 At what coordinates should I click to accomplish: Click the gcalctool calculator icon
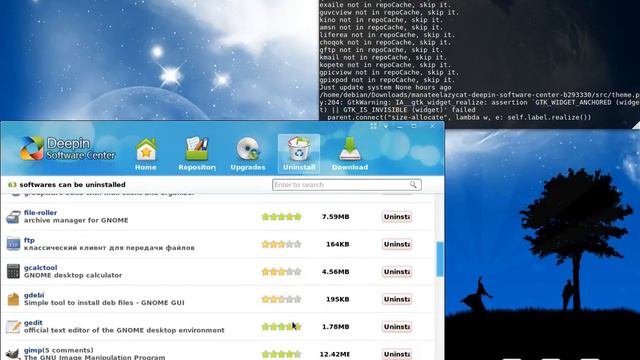point(13,271)
